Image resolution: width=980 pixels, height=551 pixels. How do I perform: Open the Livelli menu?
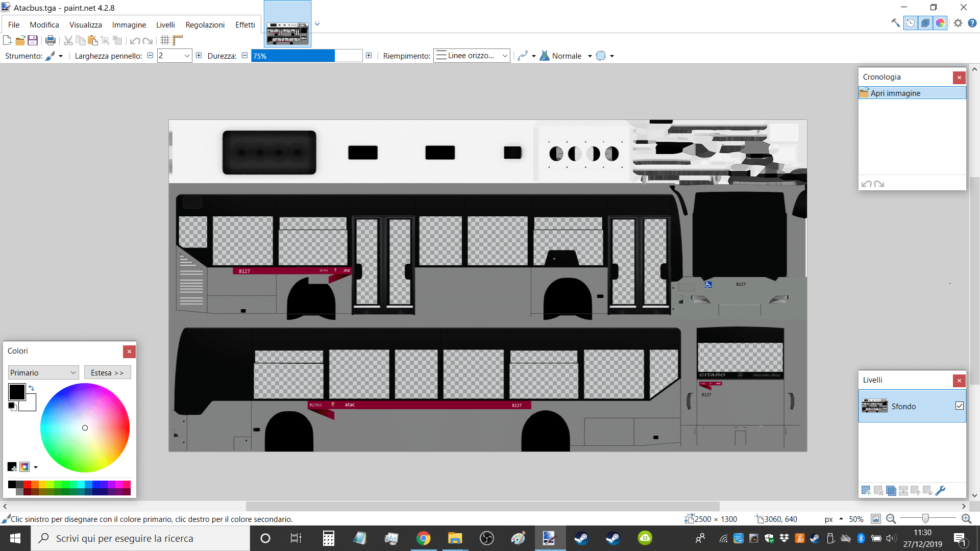(x=165, y=24)
